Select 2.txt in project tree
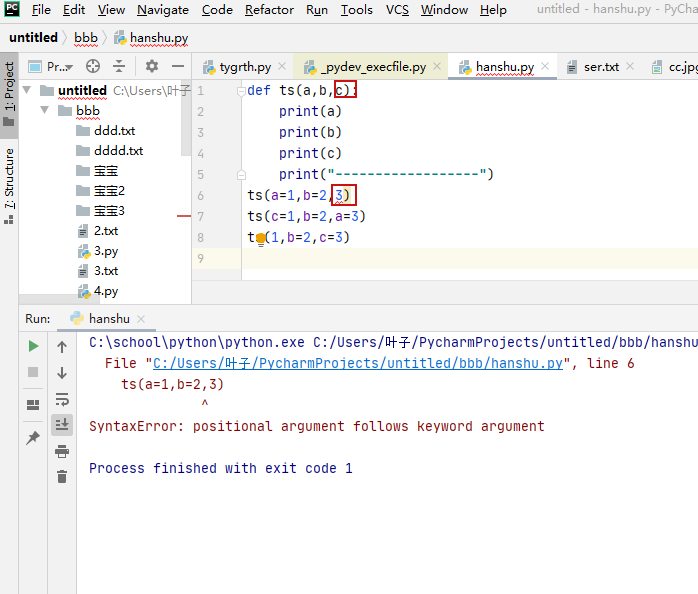Screen dimensions: 698x594 pyautogui.click(x=98, y=231)
